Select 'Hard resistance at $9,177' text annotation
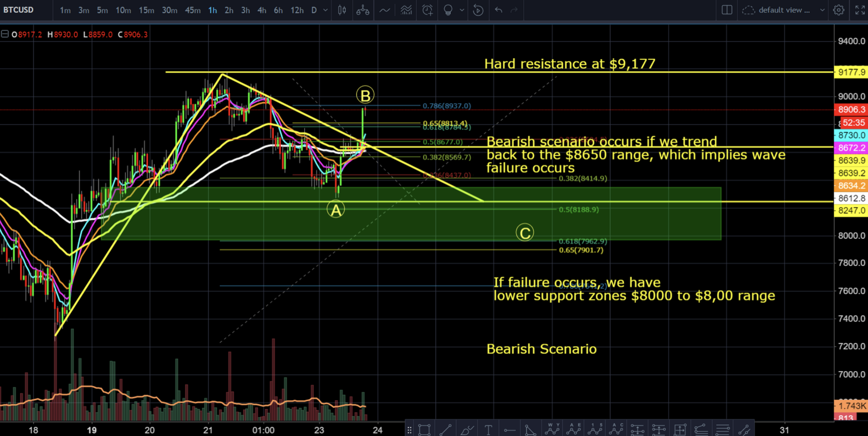This screenshot has width=868, height=436. [x=570, y=64]
